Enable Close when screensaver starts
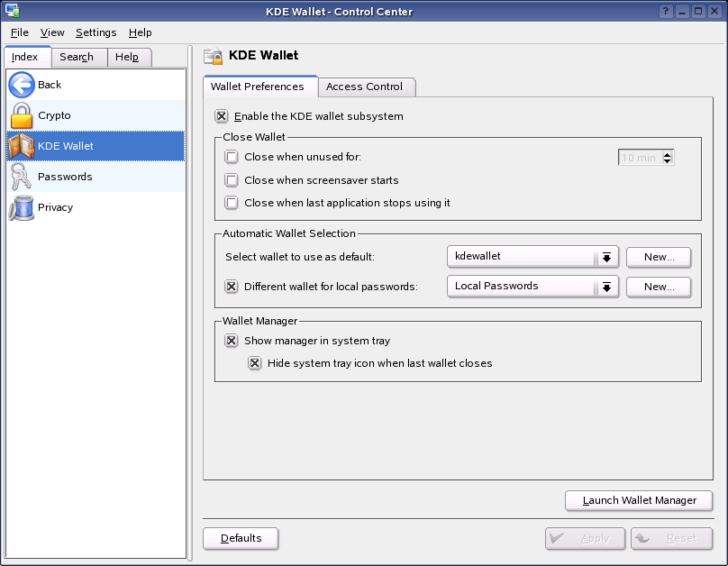 [232, 180]
